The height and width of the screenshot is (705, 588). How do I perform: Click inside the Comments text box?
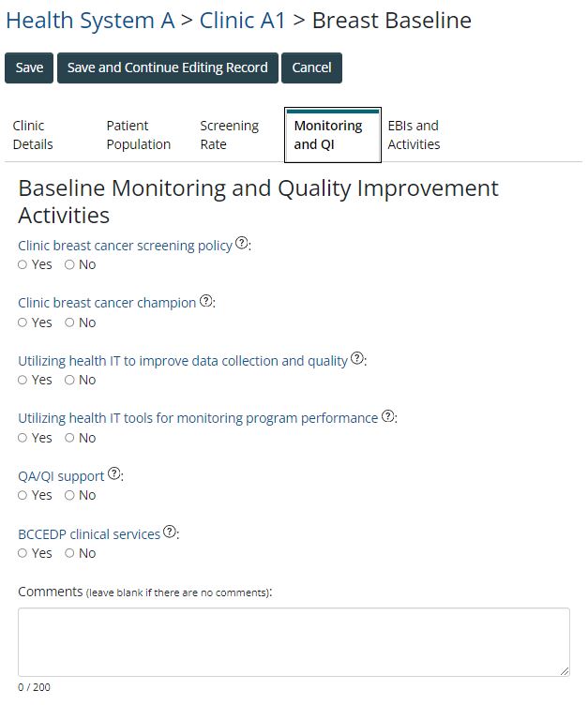[294, 642]
